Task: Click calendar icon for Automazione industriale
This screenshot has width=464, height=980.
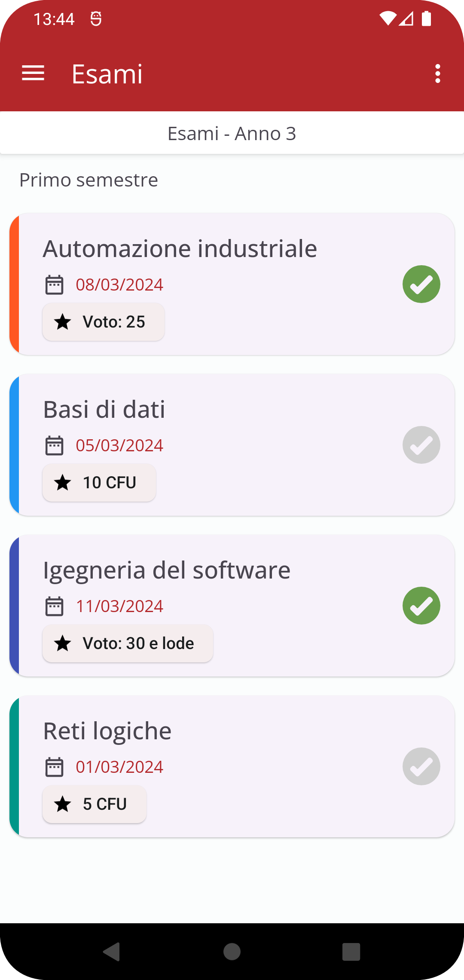Action: pyautogui.click(x=55, y=285)
